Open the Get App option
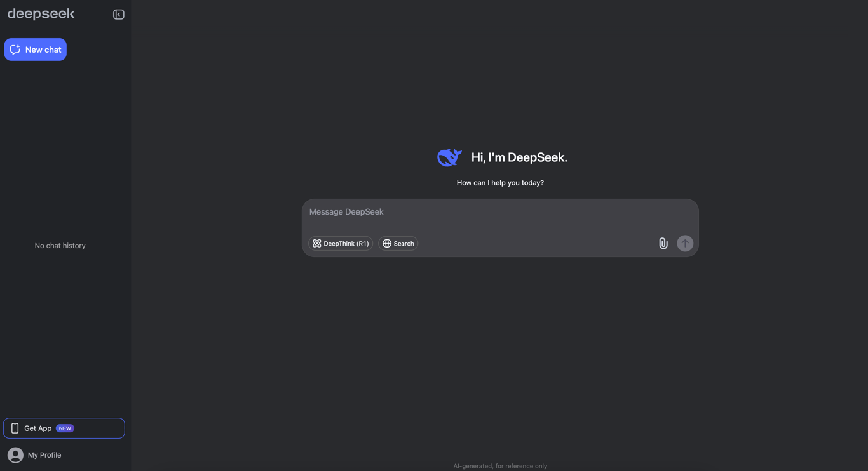Screen dimensions: 868x471 point(64,428)
